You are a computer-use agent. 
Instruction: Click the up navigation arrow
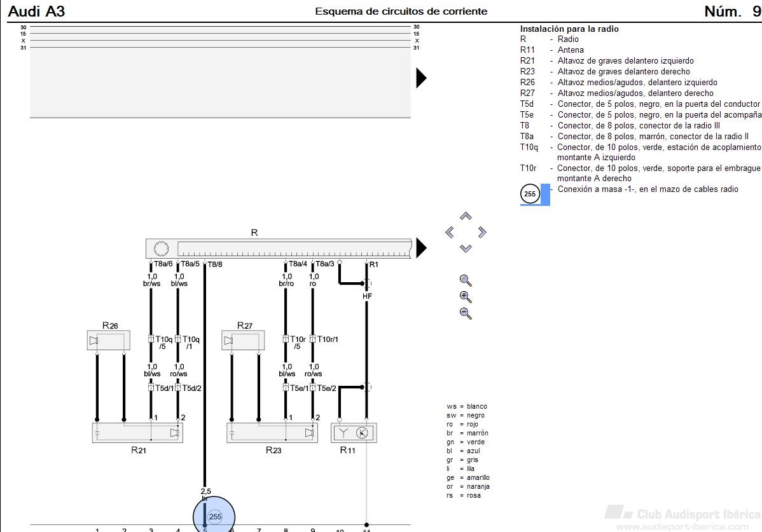[x=466, y=216]
